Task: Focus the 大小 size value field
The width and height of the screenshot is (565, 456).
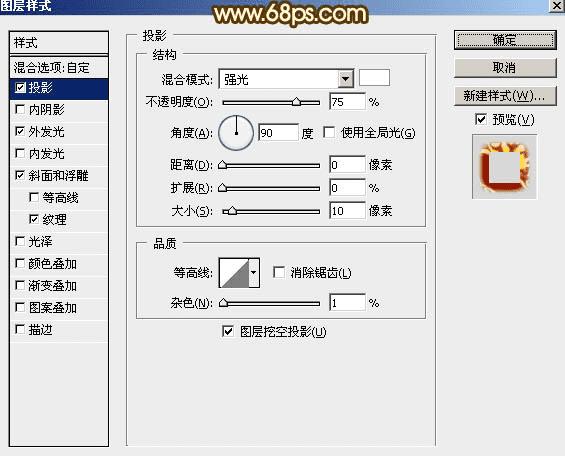Action: tap(347, 211)
